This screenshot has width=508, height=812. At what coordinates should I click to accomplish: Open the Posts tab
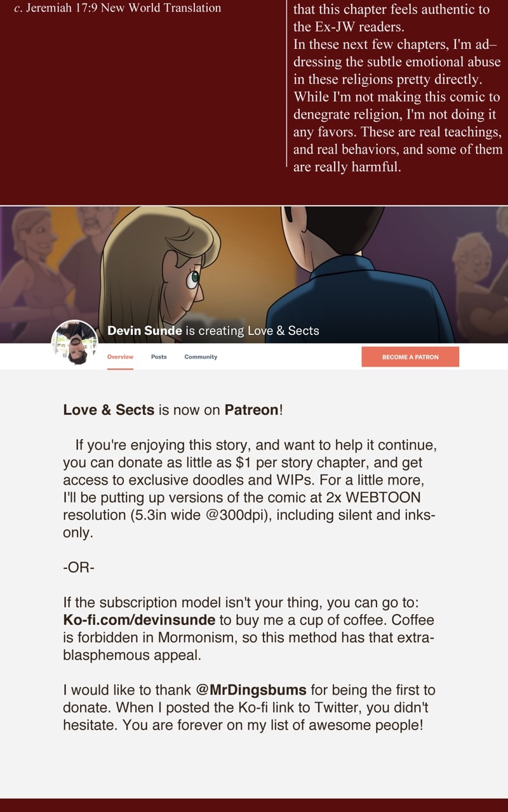[159, 357]
